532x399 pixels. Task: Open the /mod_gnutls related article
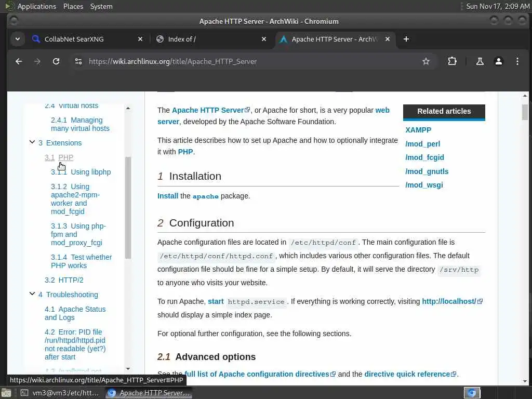click(427, 171)
